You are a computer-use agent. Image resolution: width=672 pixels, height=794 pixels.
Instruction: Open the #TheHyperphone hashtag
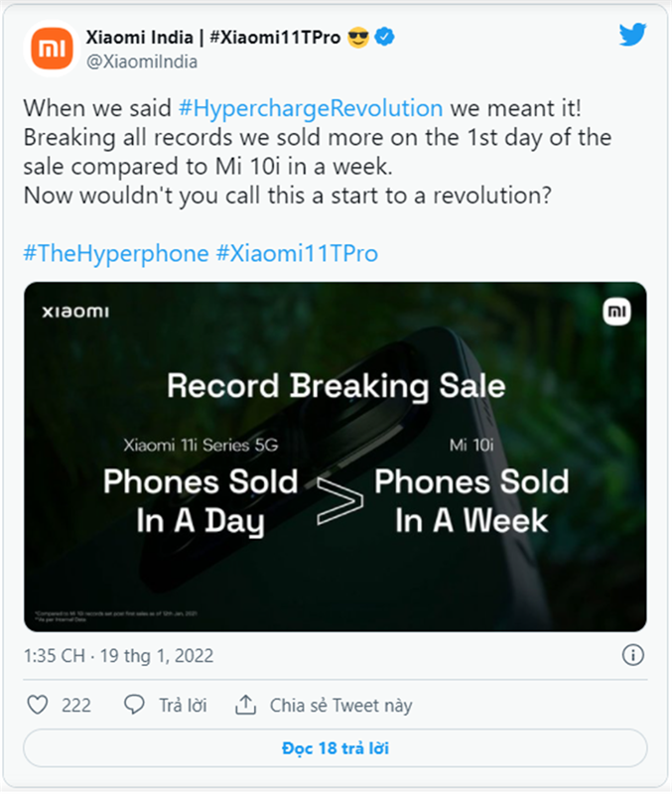pos(115,253)
